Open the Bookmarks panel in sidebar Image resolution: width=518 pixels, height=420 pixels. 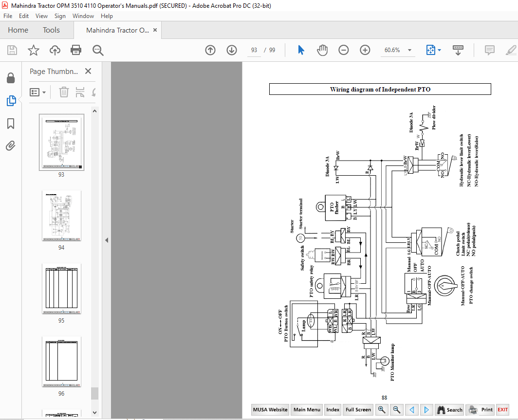tap(11, 124)
